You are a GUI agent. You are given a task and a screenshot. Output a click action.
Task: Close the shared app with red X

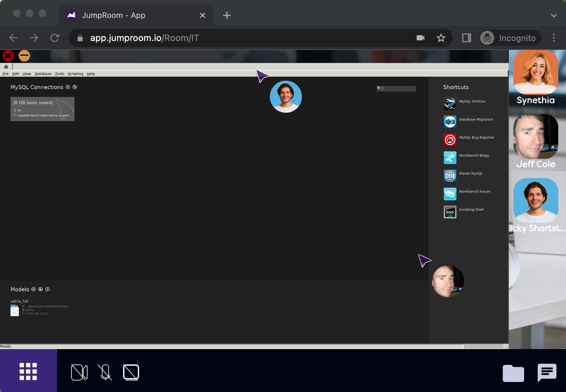8,56
